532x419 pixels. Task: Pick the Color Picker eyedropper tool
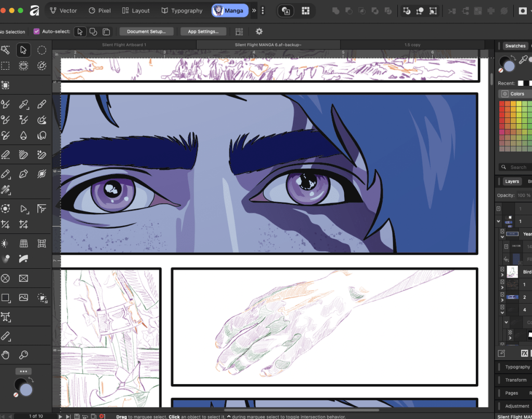point(23,104)
